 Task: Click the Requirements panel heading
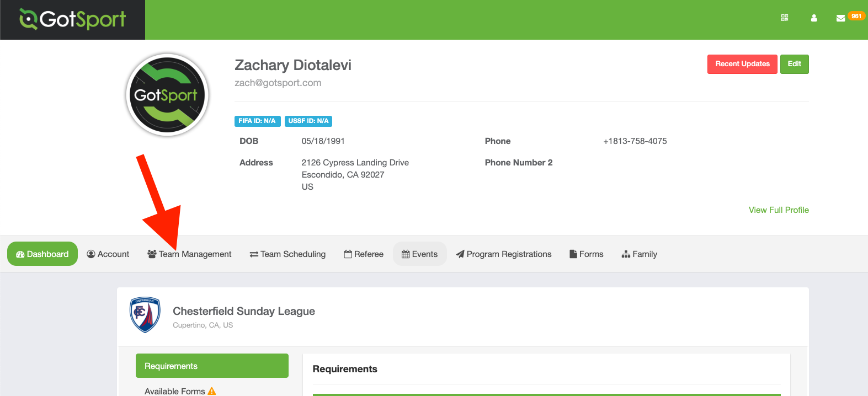click(345, 369)
